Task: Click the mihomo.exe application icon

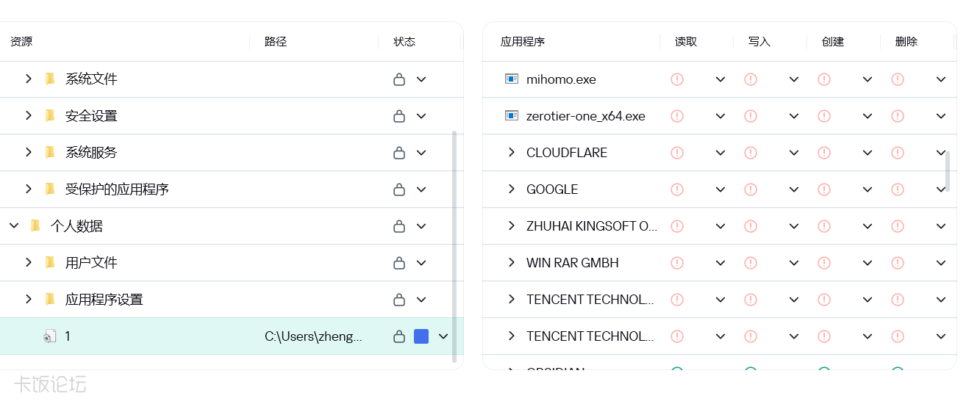Action: click(512, 79)
